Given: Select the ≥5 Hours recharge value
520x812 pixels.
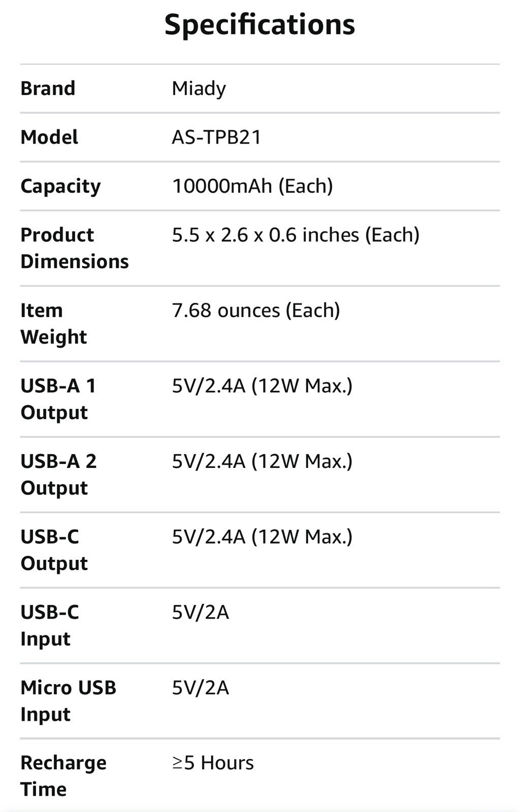Looking at the screenshot, I should pos(213,763).
